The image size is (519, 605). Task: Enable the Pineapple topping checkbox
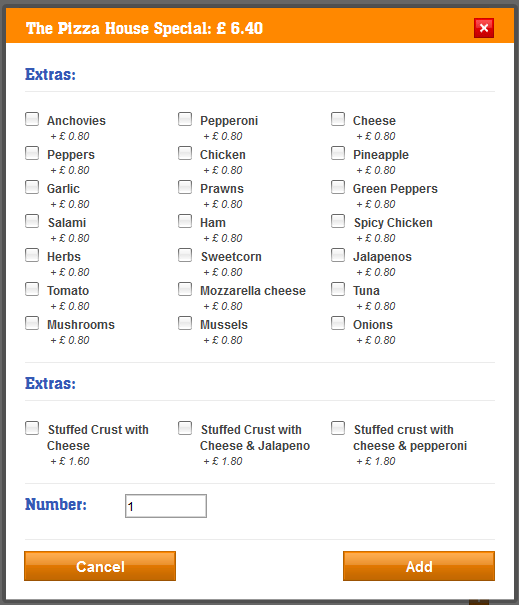338,153
